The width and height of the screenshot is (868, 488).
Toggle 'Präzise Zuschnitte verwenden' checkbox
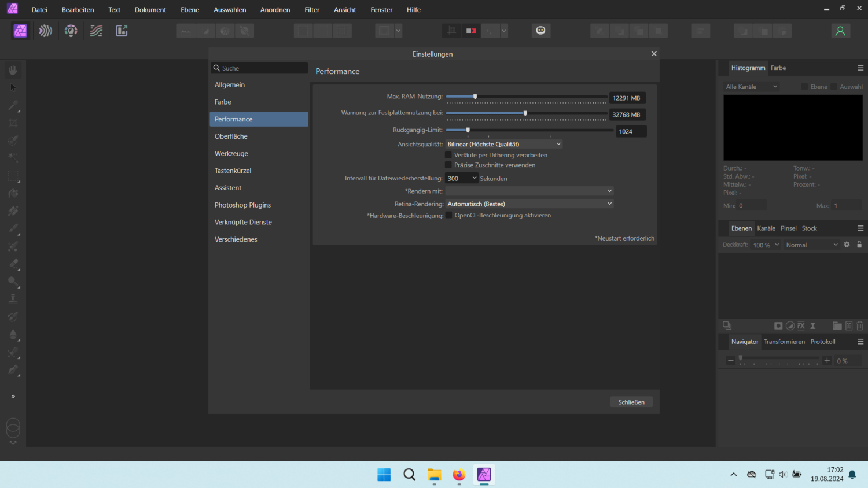tap(448, 165)
